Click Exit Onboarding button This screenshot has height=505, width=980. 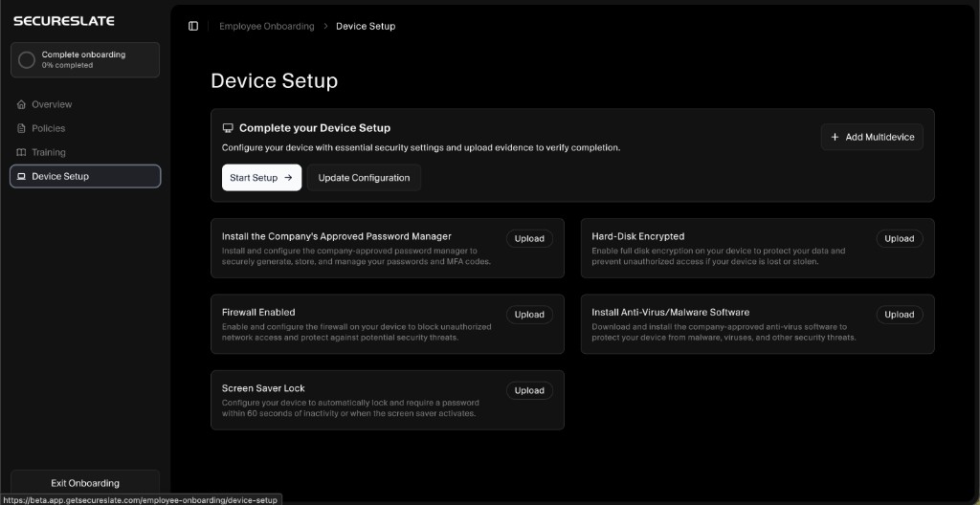pyautogui.click(x=85, y=483)
